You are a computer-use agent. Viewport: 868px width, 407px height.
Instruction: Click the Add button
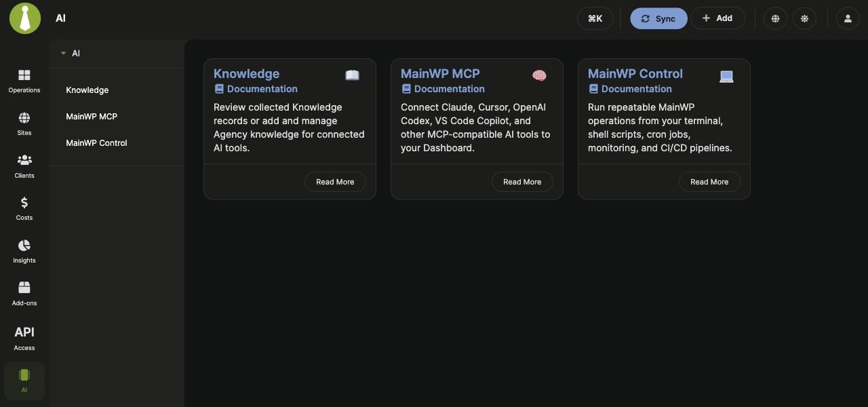point(717,18)
